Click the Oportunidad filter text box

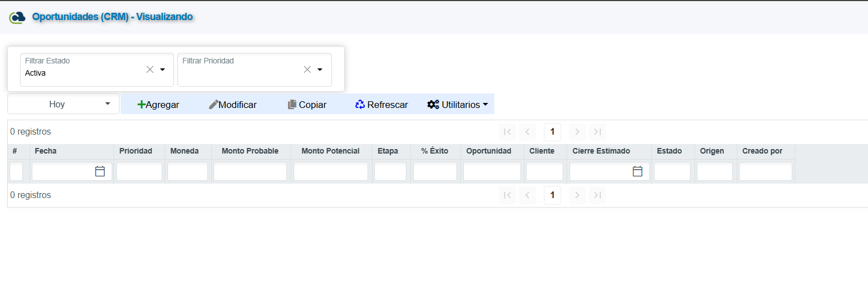click(492, 171)
